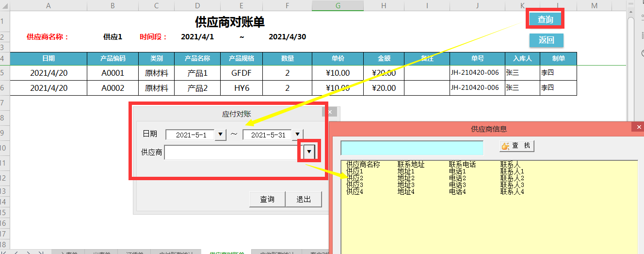Click 地址2 in the supplier list
Viewport: 644px width, 254px height.
point(406,178)
